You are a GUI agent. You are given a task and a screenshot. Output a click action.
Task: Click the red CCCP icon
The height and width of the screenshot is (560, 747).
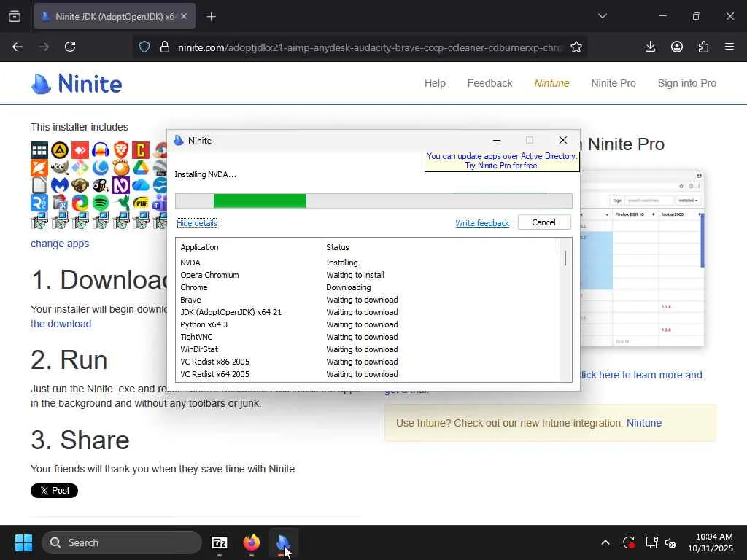[141, 150]
